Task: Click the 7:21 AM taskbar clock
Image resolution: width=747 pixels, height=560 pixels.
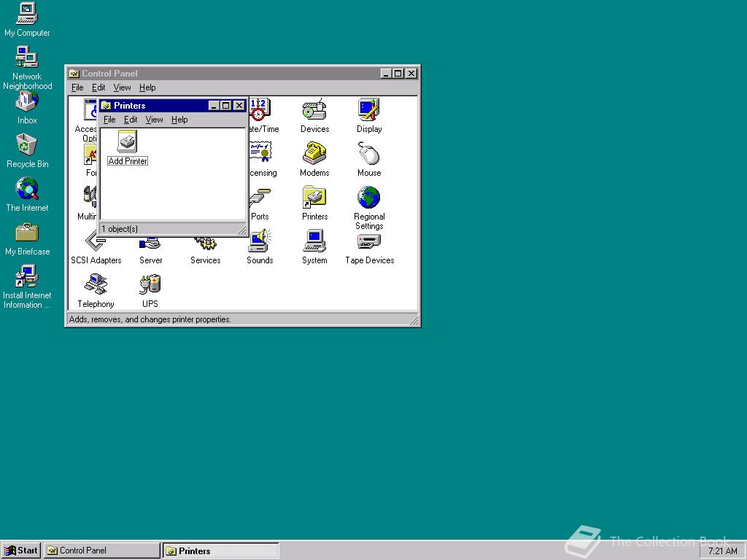Action: [722, 551]
